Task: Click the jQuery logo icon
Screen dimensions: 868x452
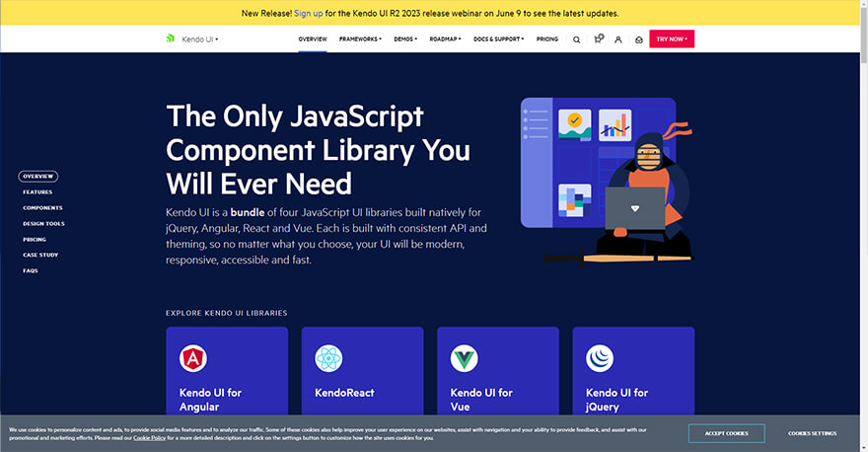Action: point(600,358)
